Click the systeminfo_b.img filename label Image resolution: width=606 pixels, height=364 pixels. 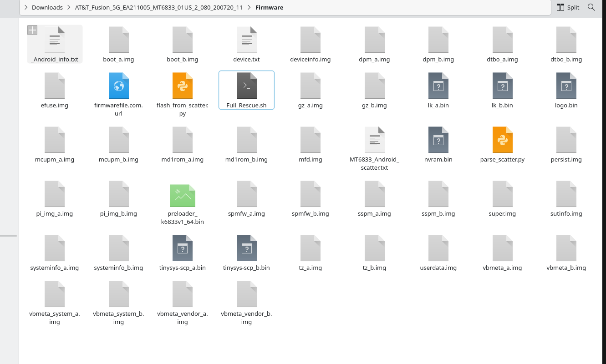pos(118,268)
